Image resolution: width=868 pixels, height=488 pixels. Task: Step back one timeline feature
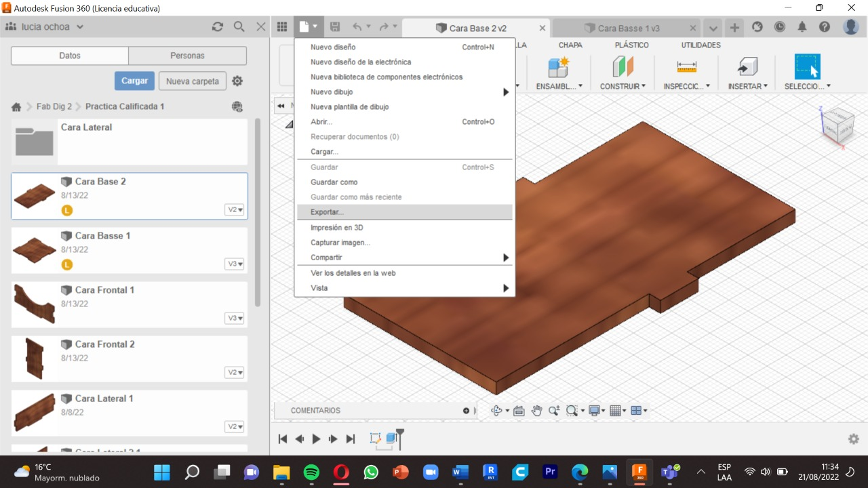300,439
